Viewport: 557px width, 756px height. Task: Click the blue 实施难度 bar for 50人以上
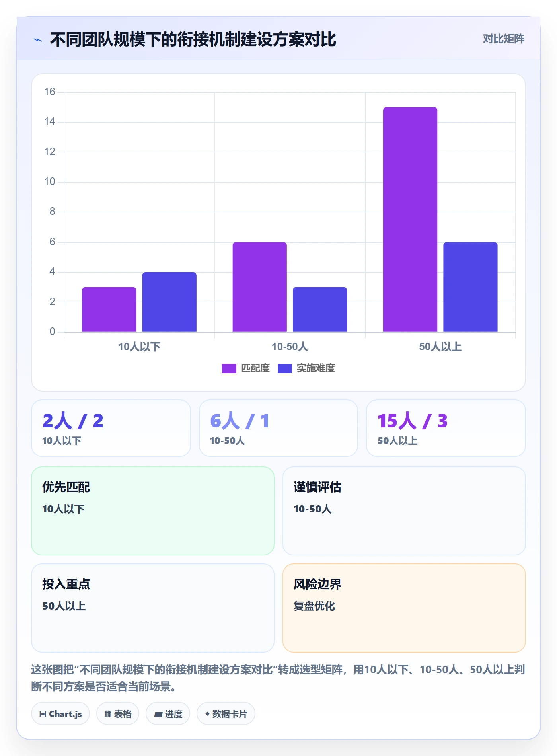(x=470, y=287)
